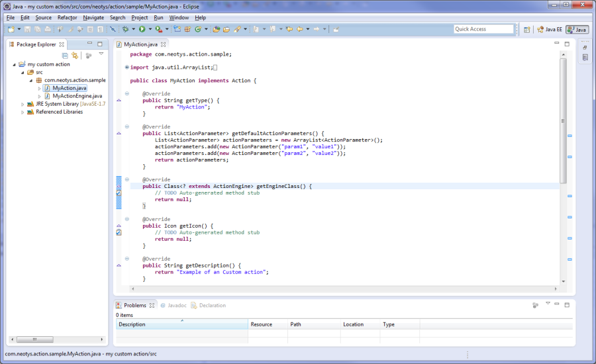This screenshot has width=596, height=364.
Task: Expand the Referenced Libraries node
Action: click(23, 112)
